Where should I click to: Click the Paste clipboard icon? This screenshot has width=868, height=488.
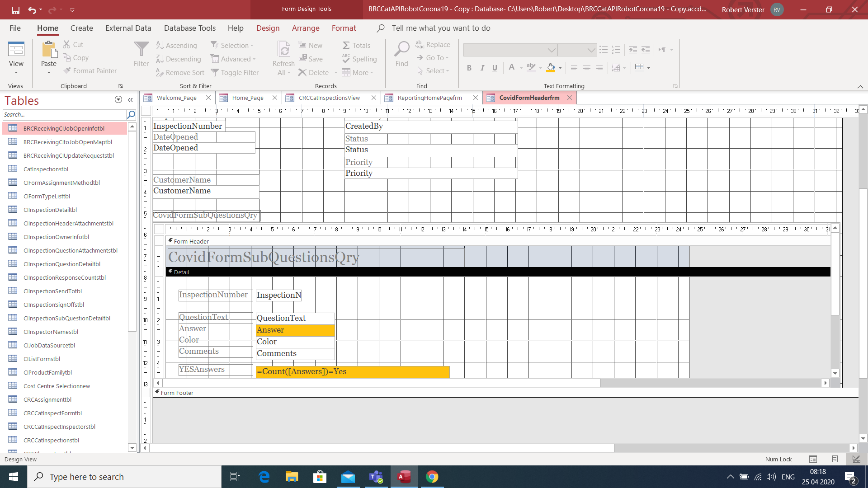(x=48, y=50)
